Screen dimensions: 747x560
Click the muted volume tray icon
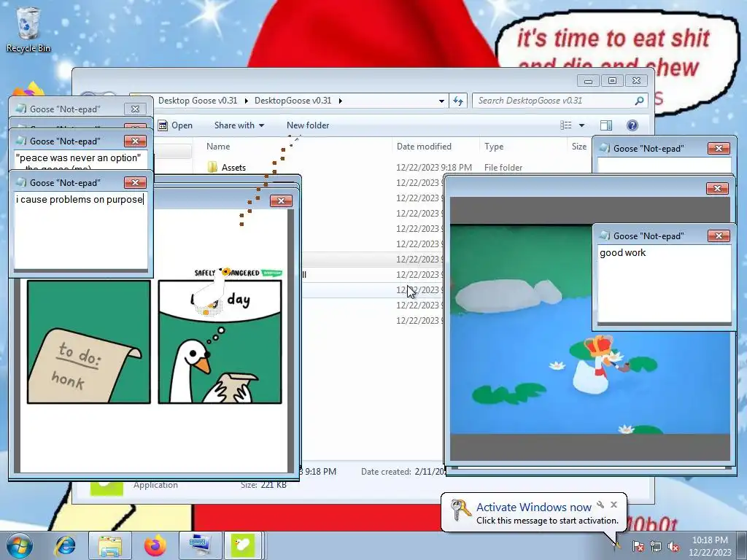673,546
